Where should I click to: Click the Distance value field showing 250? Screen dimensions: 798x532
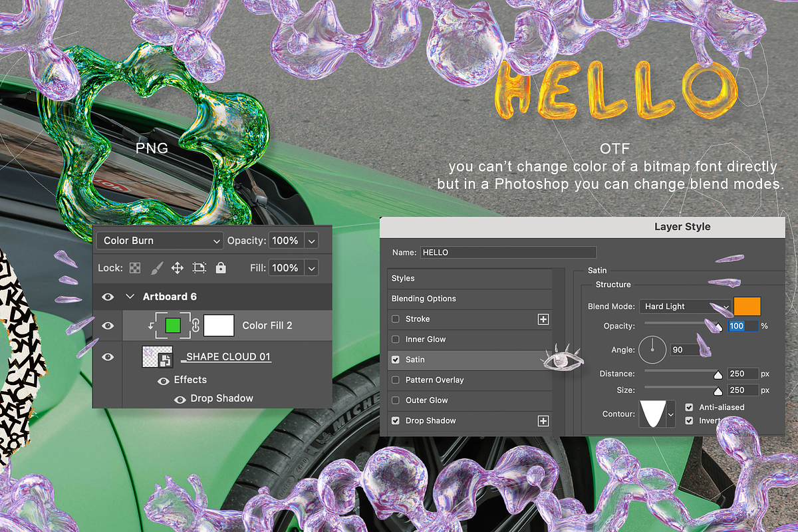click(x=743, y=374)
